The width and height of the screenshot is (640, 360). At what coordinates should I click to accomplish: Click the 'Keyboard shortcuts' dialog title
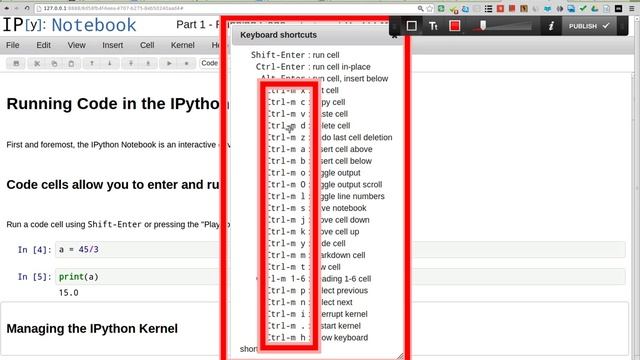tap(278, 35)
